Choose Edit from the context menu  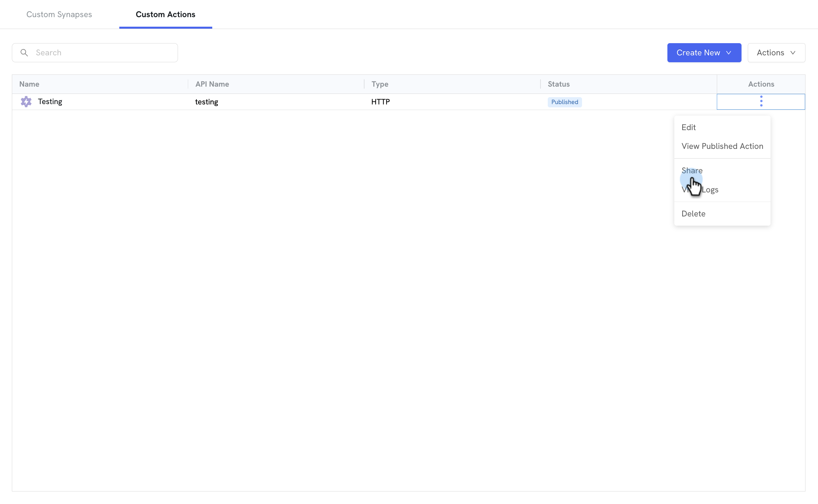tap(722, 127)
